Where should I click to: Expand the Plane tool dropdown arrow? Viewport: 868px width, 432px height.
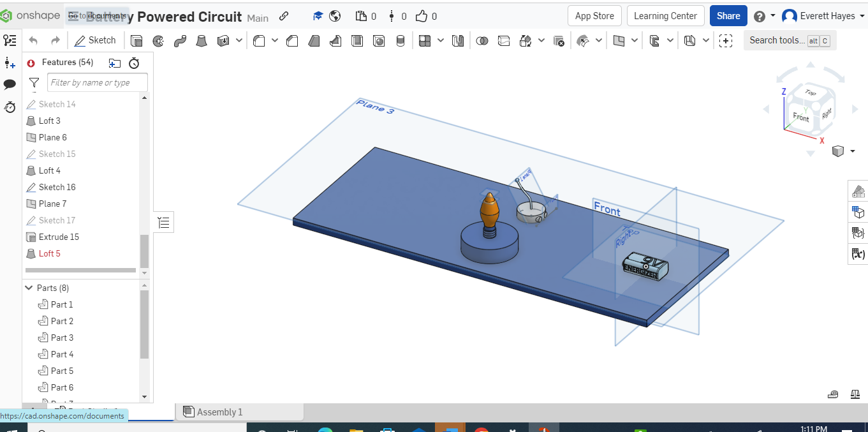pos(635,40)
